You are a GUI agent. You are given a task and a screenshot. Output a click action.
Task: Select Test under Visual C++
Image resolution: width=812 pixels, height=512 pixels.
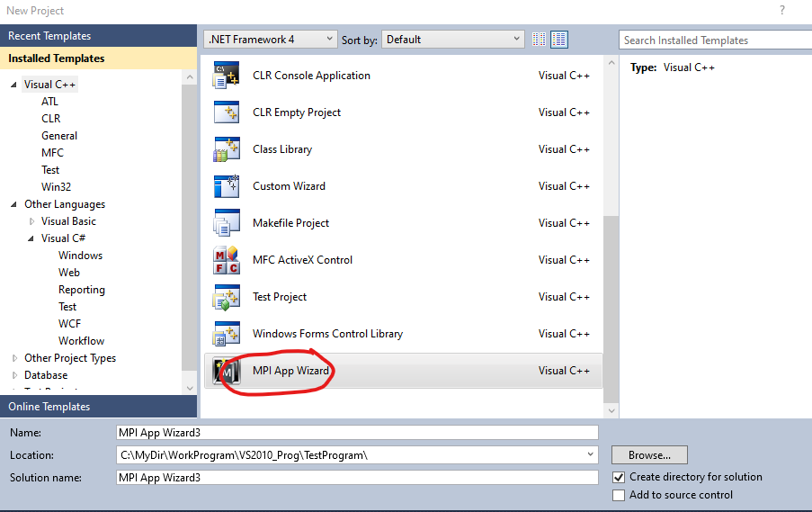coord(50,170)
